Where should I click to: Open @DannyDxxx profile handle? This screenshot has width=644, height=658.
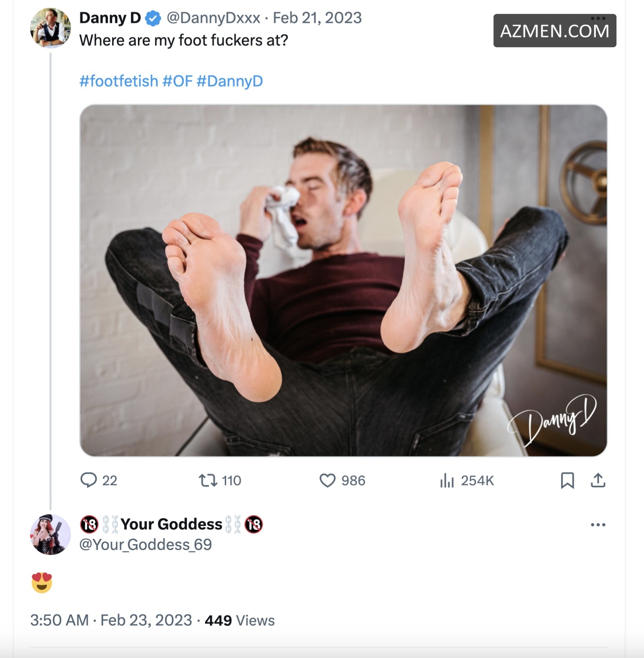pyautogui.click(x=213, y=18)
